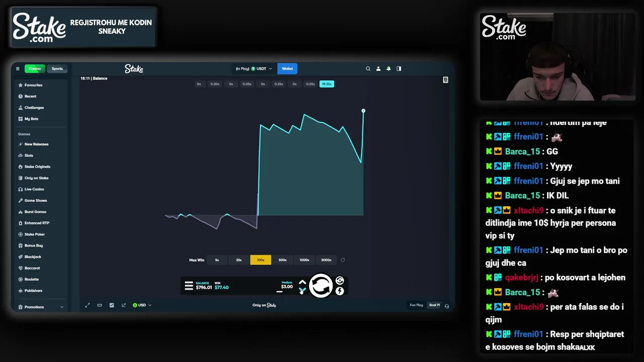Screen dimensions: 644x362
Task: Click the Medium $3.00 bet amount
Action: coord(287,286)
